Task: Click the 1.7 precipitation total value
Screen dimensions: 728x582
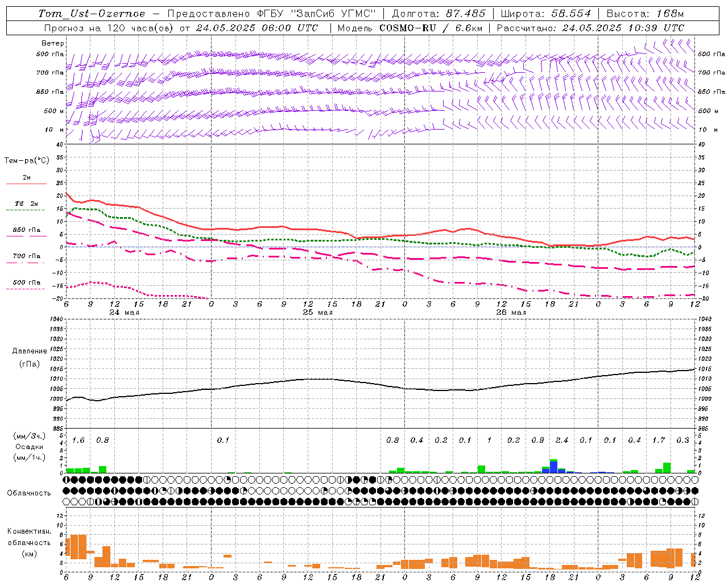Action: tap(659, 440)
